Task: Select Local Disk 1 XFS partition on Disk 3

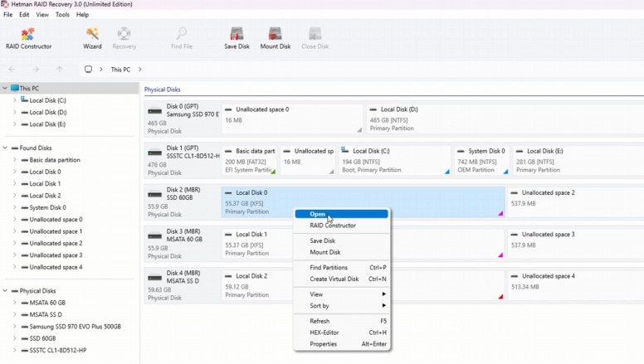Action: point(257,244)
